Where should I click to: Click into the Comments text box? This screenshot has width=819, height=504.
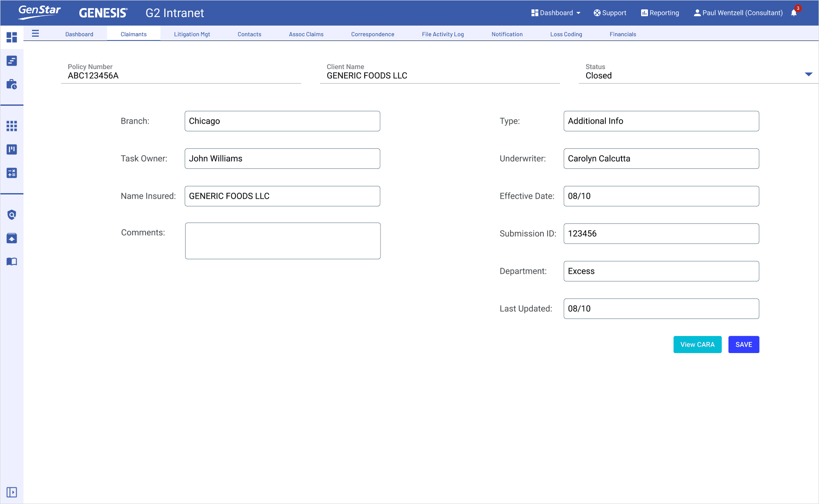(282, 241)
